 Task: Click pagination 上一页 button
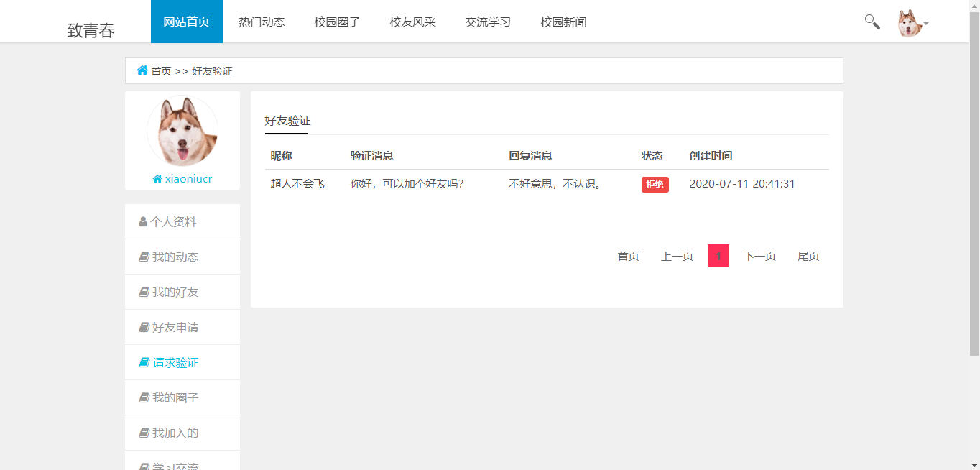point(677,256)
